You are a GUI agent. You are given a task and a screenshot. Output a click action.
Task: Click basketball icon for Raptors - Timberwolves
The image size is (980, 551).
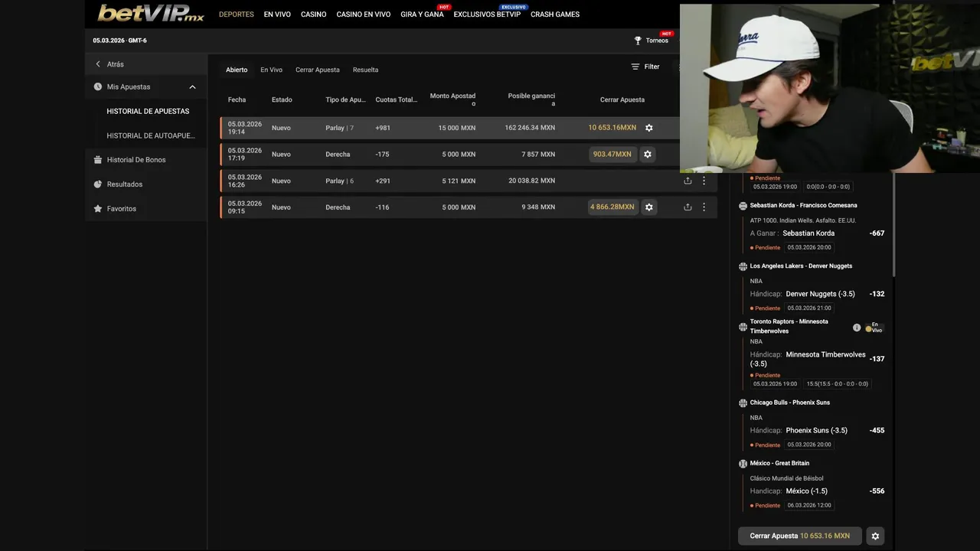(743, 327)
